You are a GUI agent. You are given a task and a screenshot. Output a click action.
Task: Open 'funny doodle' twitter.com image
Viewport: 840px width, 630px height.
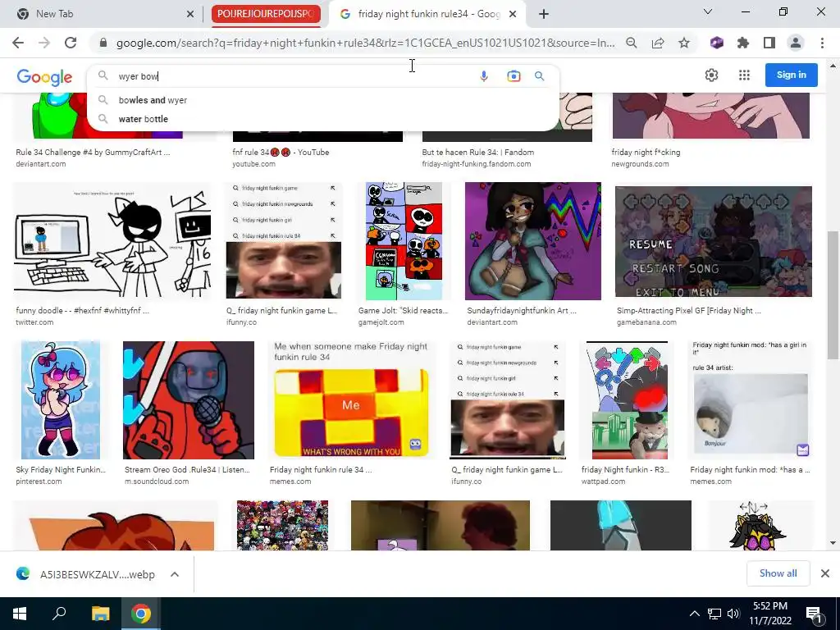coord(112,241)
